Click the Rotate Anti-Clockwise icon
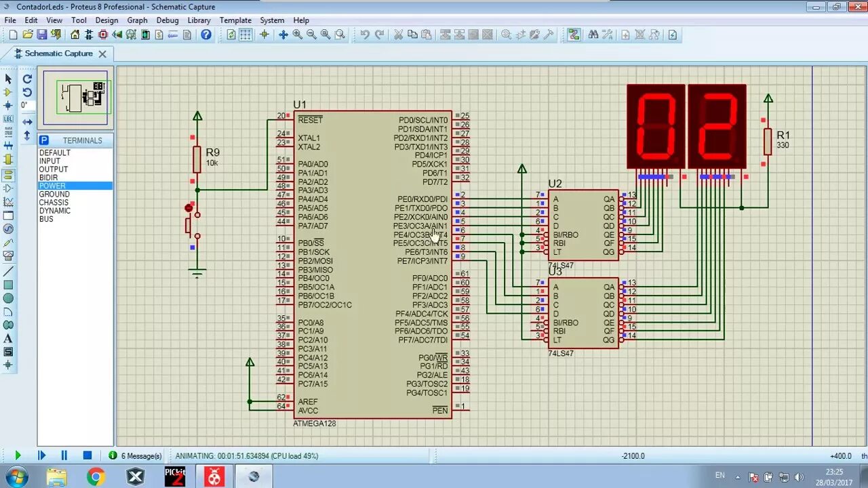Screen dimensions: 868x488 pyautogui.click(x=27, y=92)
